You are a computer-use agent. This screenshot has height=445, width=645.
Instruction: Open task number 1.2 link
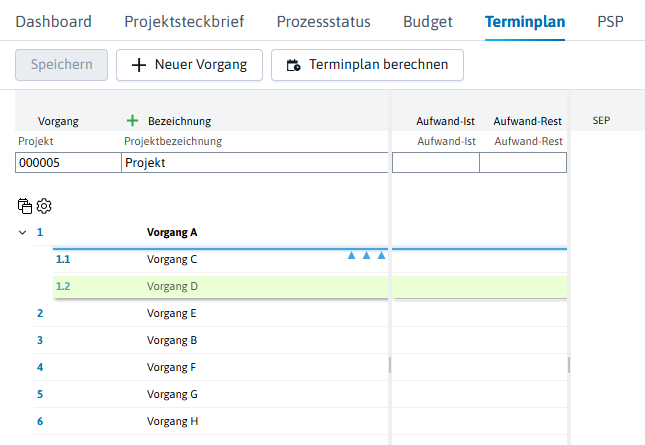pos(63,286)
